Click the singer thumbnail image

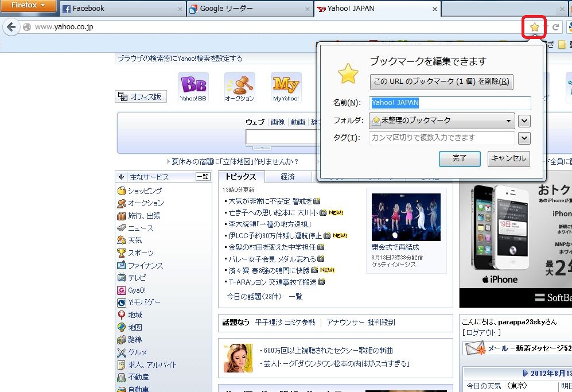point(238,358)
